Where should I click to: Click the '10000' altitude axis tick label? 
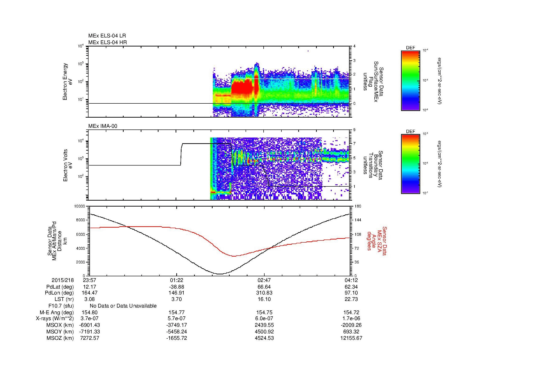point(80,206)
